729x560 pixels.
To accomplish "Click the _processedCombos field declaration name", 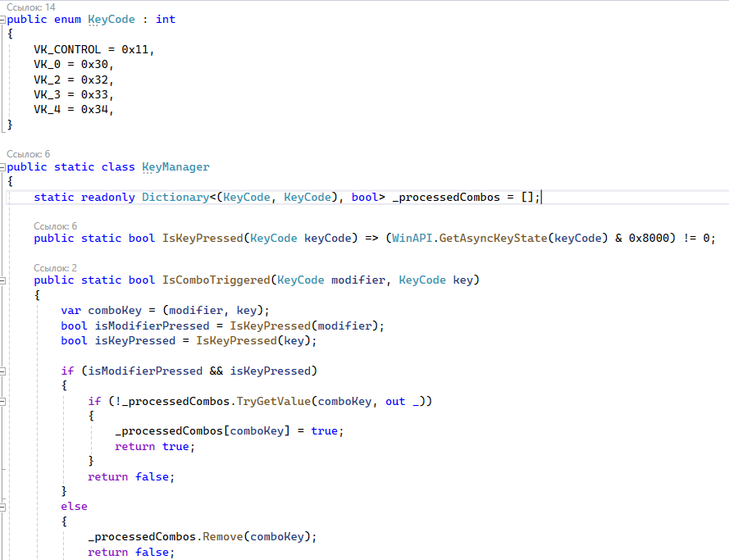I will 446,197.
